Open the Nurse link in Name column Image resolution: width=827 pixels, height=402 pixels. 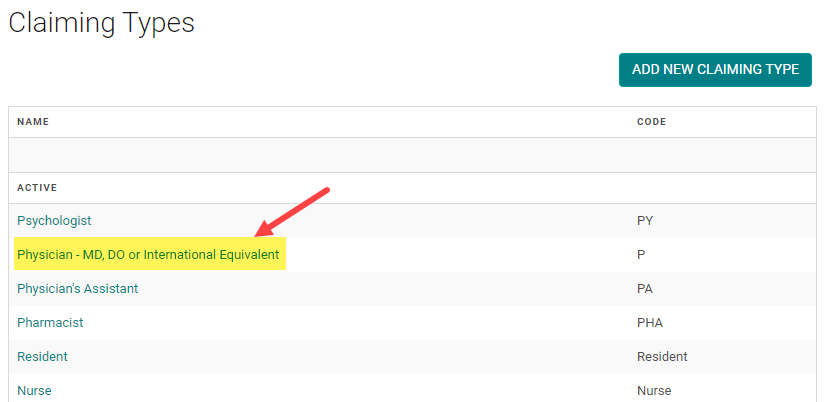click(x=34, y=390)
